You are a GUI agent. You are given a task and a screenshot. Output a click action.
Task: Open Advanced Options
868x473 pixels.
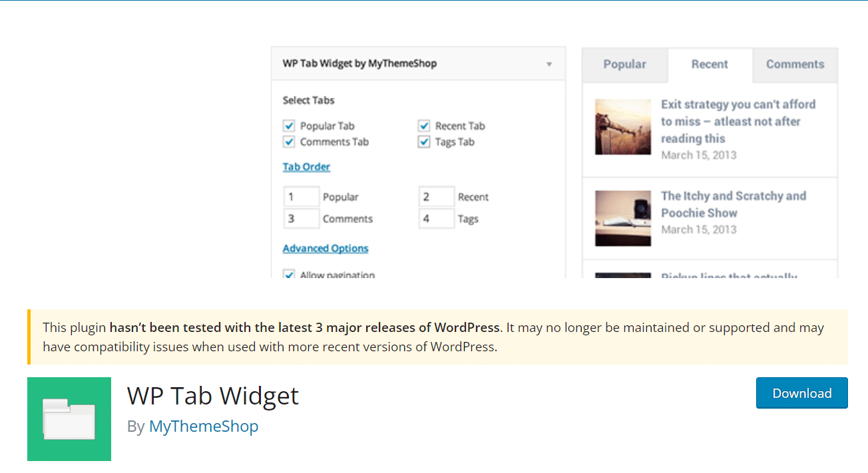pos(325,248)
